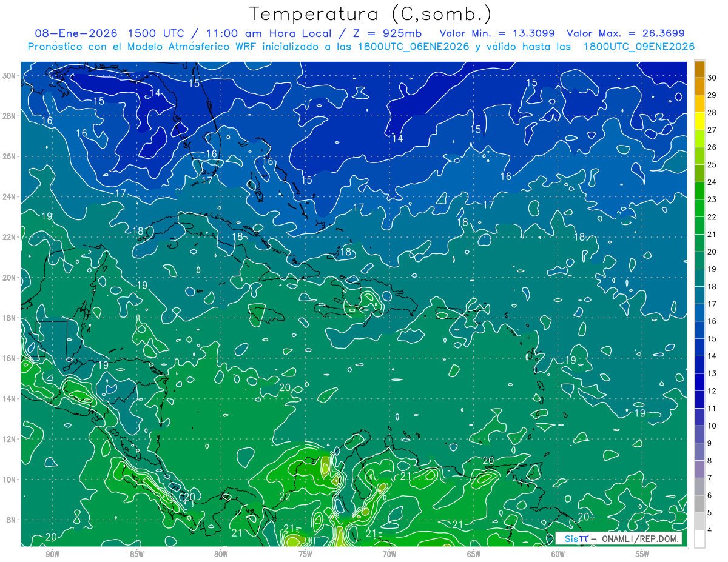Click the white colorbar swatch below the 4 label
This screenshot has width=728, height=562.
click(699, 539)
